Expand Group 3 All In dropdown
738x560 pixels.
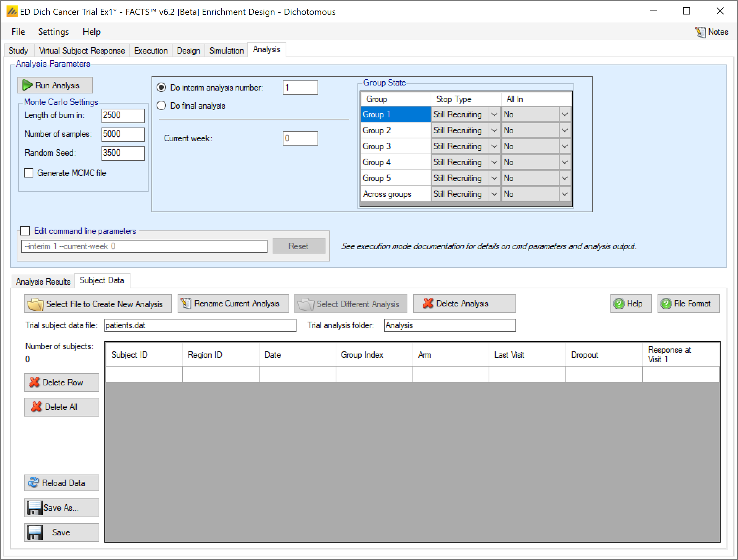(x=564, y=146)
